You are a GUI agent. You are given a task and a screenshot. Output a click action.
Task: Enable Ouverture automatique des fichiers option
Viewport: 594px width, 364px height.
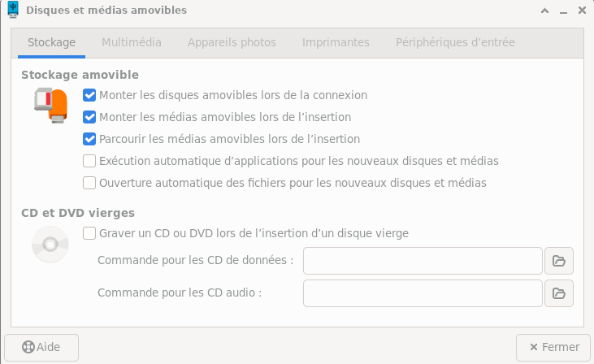coord(90,183)
